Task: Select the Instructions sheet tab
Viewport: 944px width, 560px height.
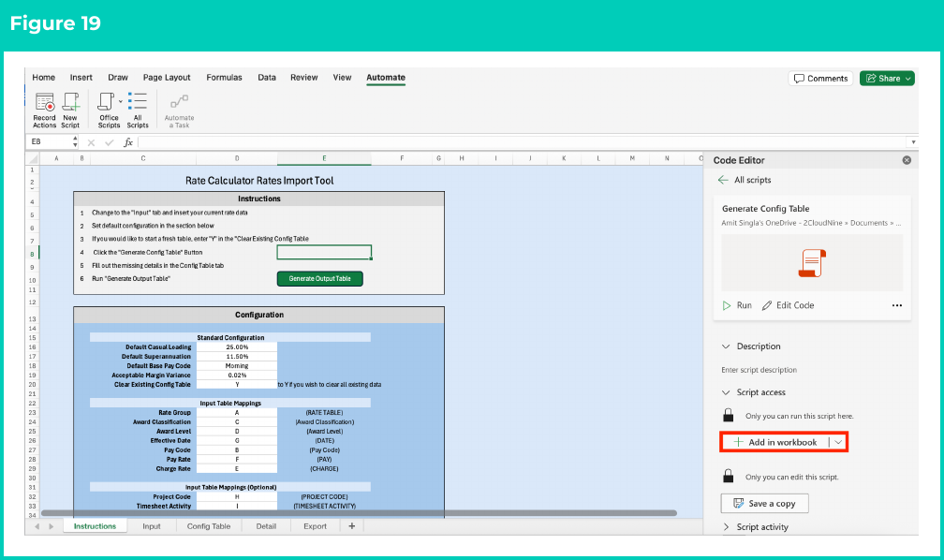Action: tap(95, 526)
